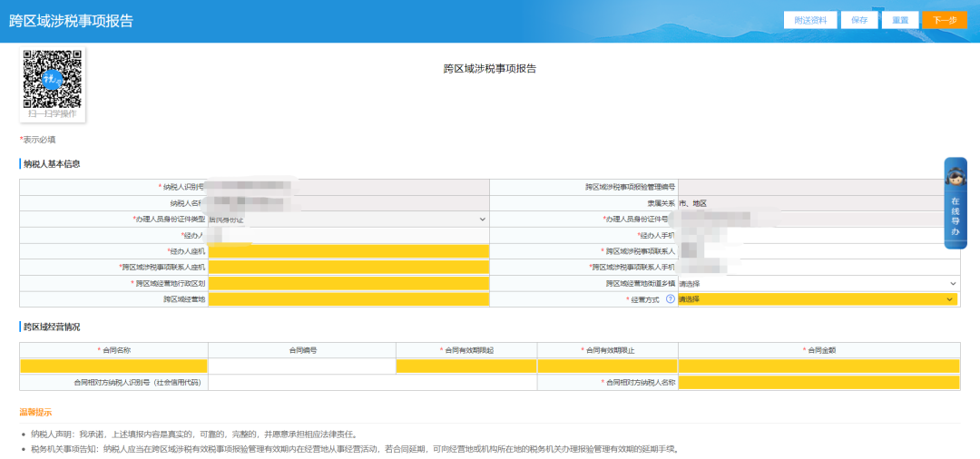This screenshot has width=980, height=459.
Task: Click the 税务机关事项告知 notice line
Action: [x=355, y=449]
